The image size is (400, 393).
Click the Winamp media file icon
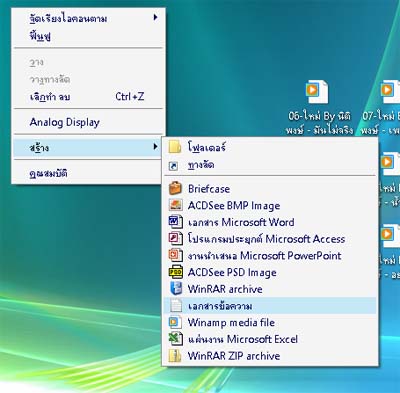pos(175,322)
